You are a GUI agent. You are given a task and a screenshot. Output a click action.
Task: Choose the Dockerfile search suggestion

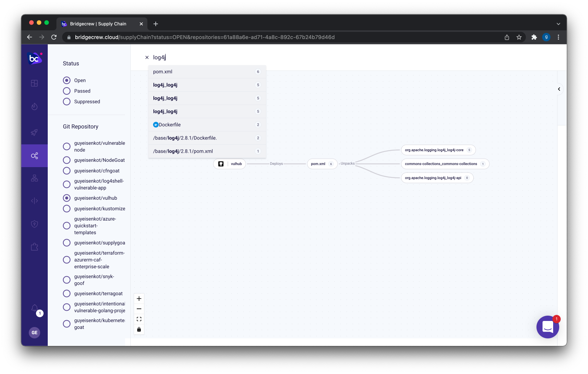pos(207,125)
